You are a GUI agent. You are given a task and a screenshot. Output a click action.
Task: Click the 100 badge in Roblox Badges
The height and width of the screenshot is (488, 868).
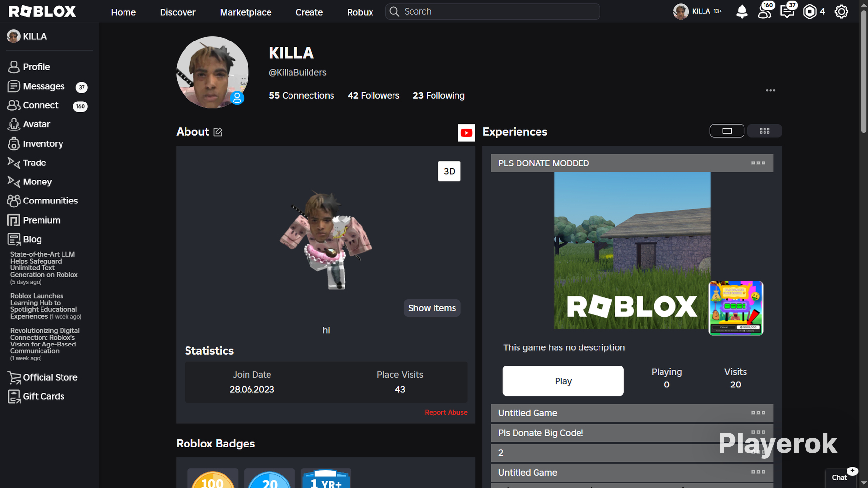[212, 479]
